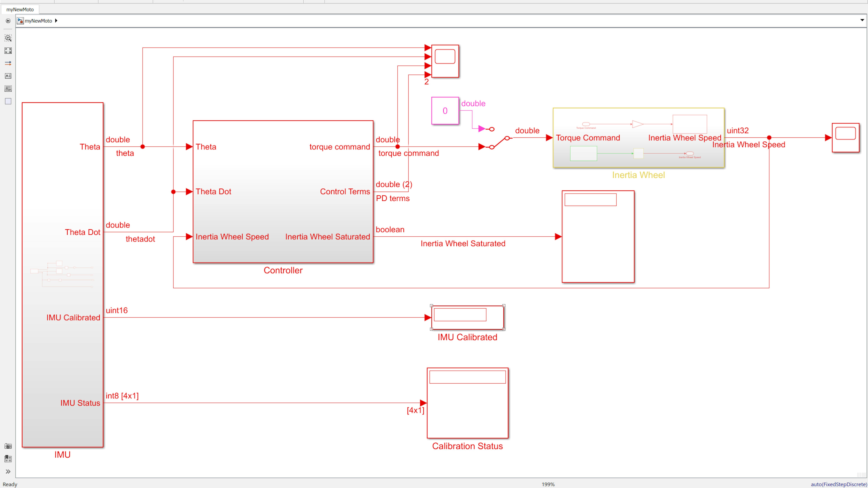Click the 'int8 [4x1]' data type label
The width and height of the screenshot is (868, 488).
point(122,396)
